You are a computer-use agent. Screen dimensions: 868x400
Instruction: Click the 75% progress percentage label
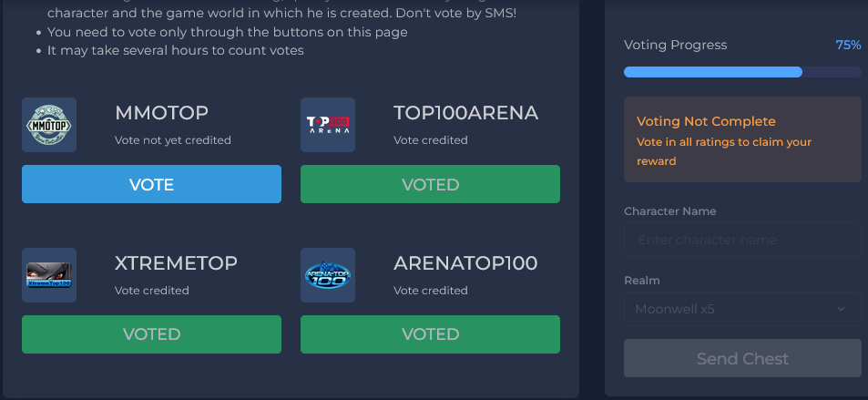pyautogui.click(x=848, y=45)
